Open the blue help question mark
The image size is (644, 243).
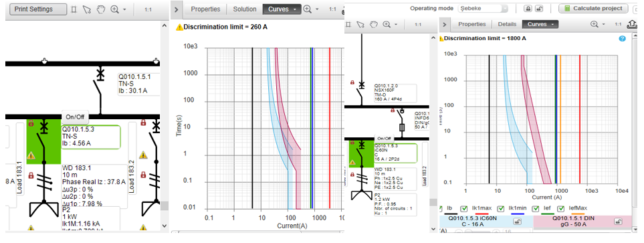(622, 38)
